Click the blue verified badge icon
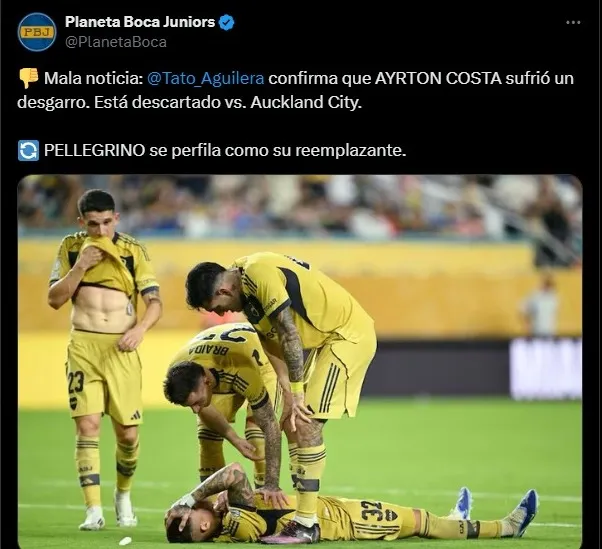 point(227,23)
